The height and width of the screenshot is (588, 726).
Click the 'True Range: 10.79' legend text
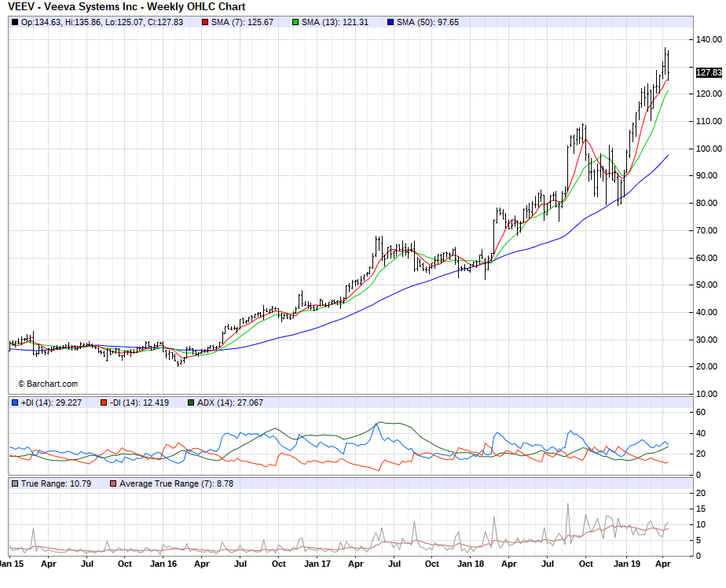[x=56, y=483]
